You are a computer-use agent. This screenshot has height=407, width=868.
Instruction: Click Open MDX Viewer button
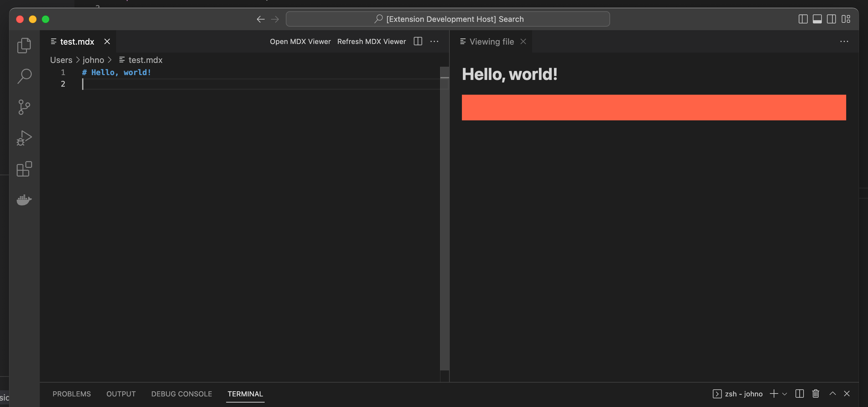point(300,41)
